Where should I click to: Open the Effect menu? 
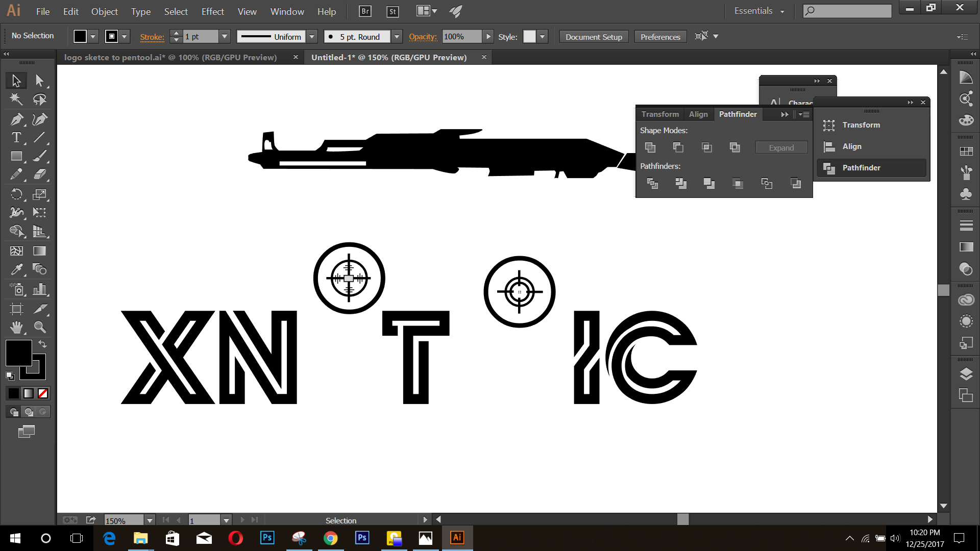(x=212, y=11)
